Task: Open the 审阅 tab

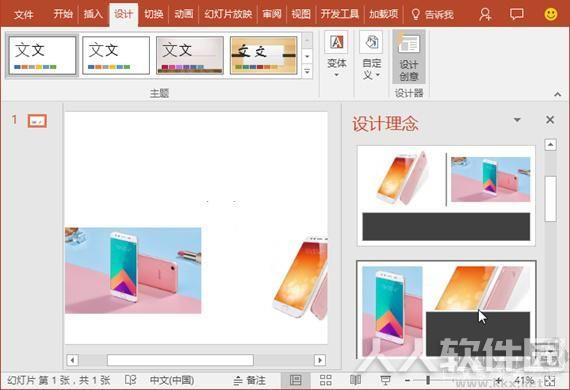Action: point(272,14)
